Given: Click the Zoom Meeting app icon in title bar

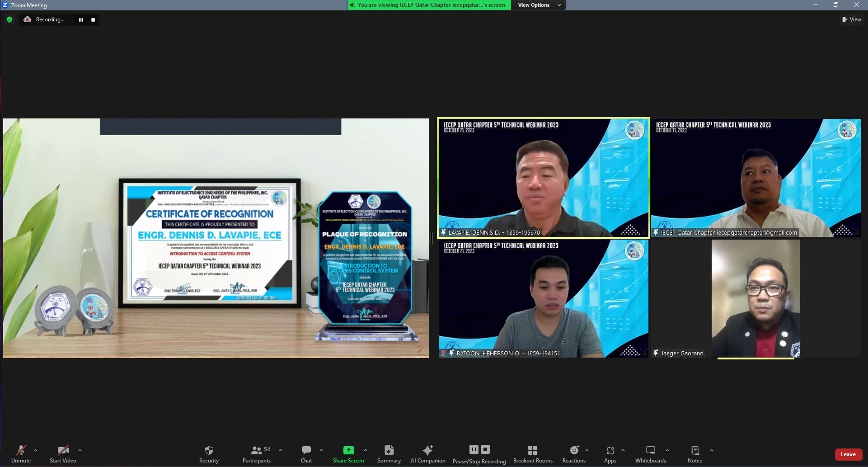Looking at the screenshot, I should pos(5,5).
